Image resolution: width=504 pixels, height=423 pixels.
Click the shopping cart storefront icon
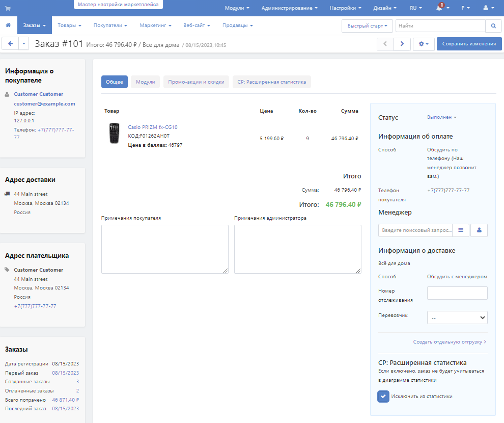(8, 8)
